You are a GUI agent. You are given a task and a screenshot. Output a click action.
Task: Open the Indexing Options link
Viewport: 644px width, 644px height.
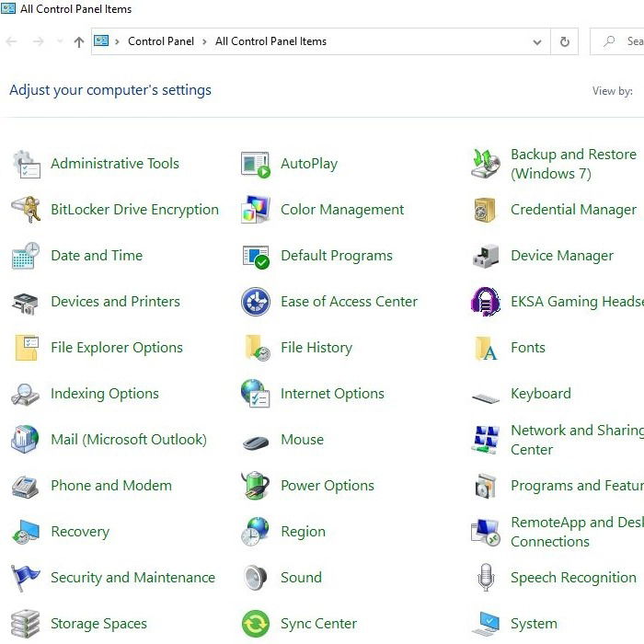pyautogui.click(x=105, y=394)
